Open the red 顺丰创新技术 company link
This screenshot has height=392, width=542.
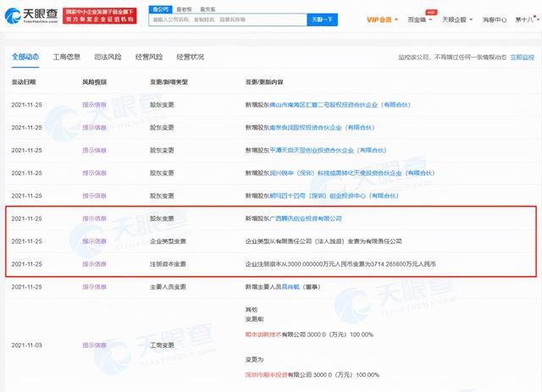[263, 334]
